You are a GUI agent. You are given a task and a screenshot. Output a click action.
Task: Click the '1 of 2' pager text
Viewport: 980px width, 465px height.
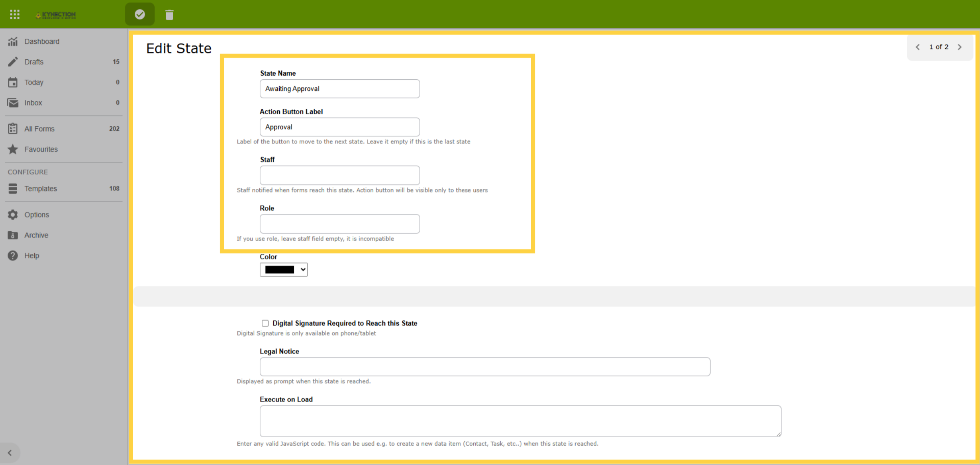pos(939,47)
